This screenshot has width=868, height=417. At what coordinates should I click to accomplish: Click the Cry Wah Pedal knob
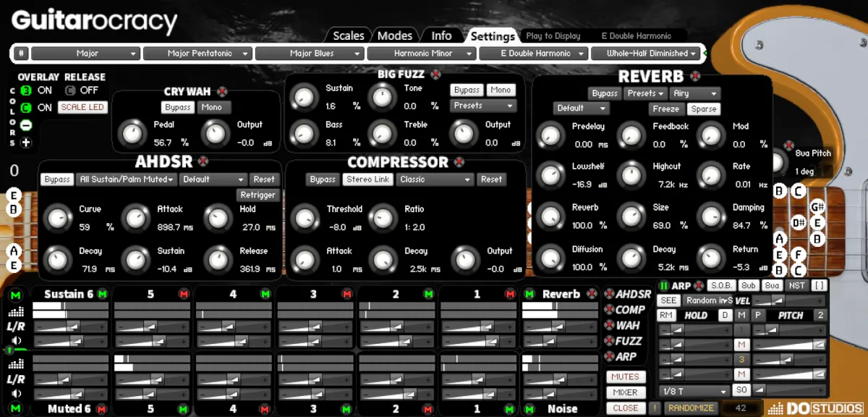pos(132,133)
